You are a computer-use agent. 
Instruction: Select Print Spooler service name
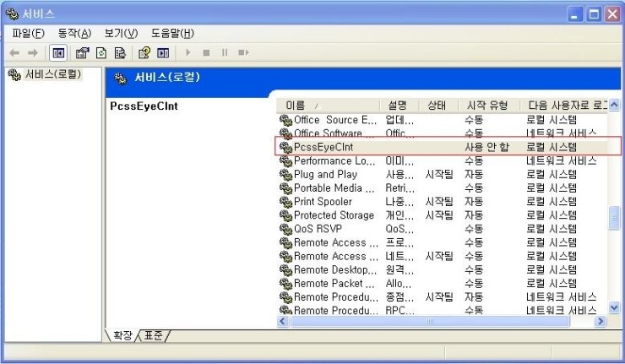323,201
